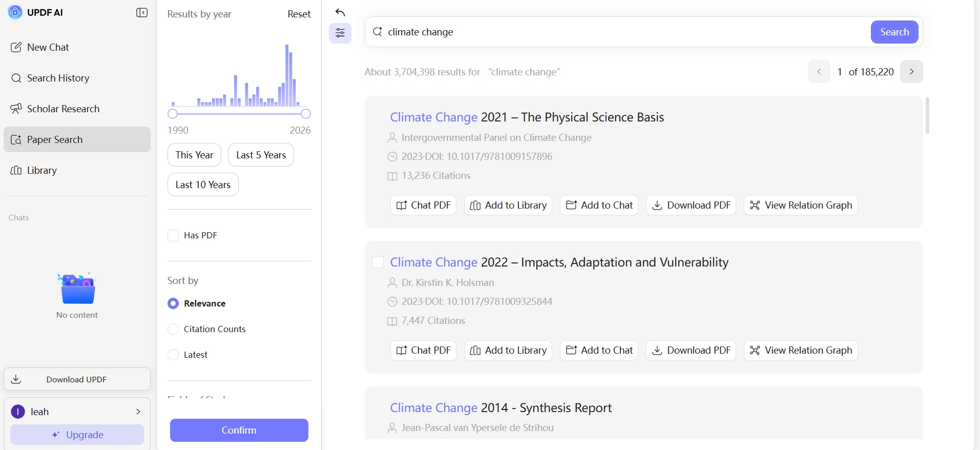The image size is (980, 450).
Task: Click the UPDF AI logo icon
Action: [x=15, y=12]
